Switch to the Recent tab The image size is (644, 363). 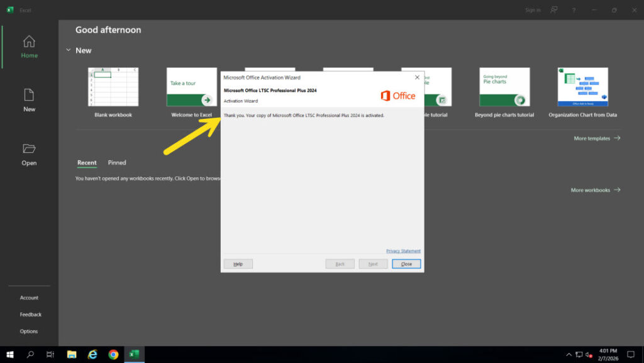click(87, 162)
